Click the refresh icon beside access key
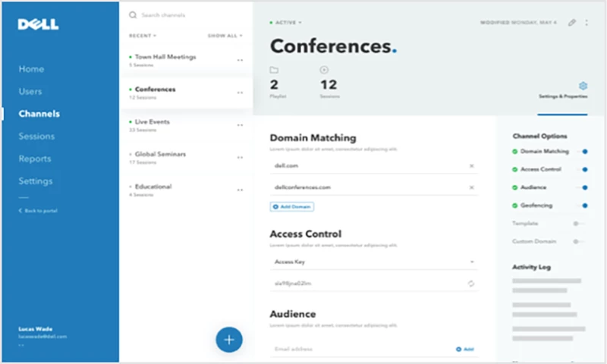 click(471, 284)
